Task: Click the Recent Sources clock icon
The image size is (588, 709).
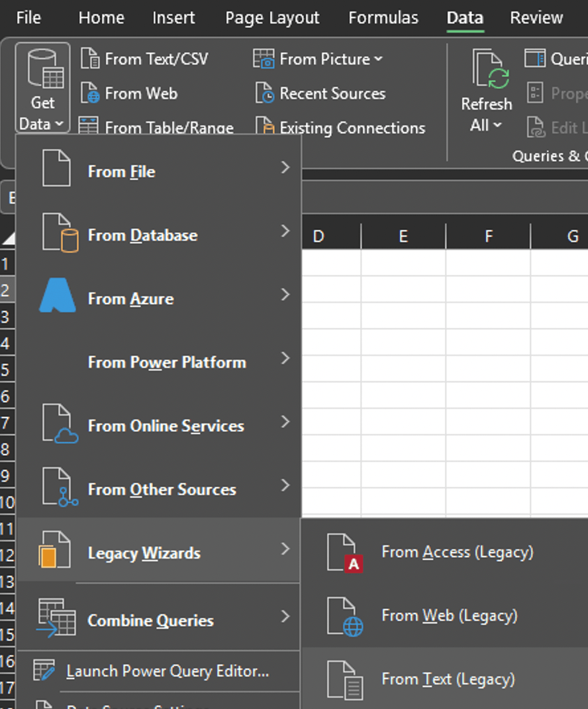Action: click(x=265, y=93)
